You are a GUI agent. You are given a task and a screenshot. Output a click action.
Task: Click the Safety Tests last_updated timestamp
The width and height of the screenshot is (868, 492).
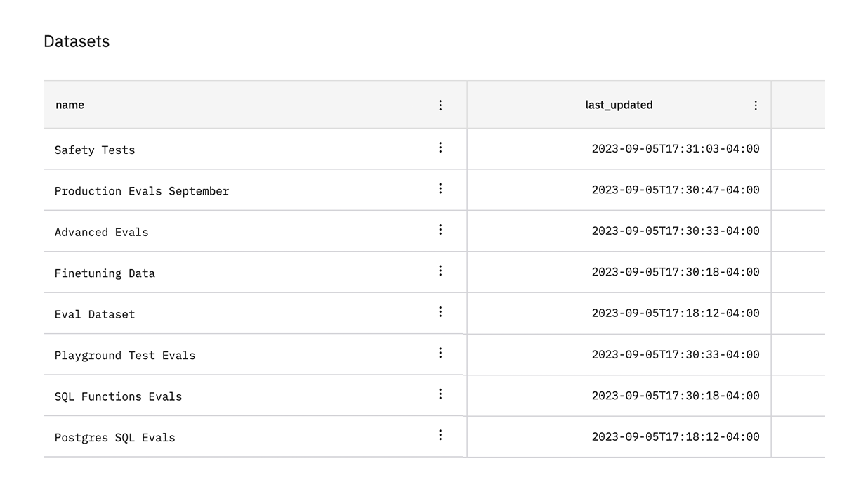coord(676,149)
